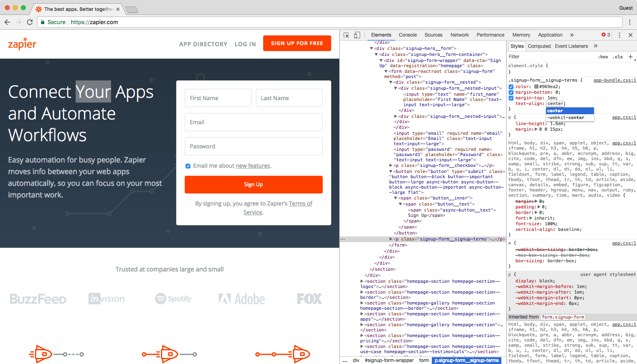Click the Spotify logo

173,299
